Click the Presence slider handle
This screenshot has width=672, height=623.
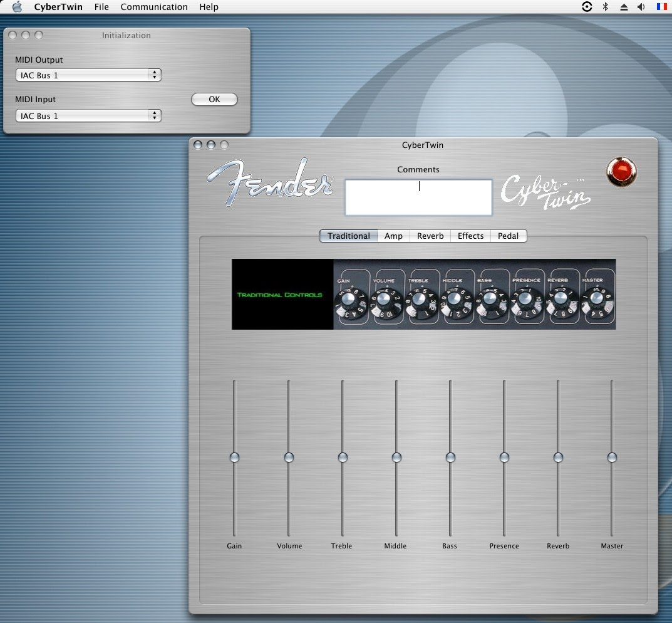(504, 458)
